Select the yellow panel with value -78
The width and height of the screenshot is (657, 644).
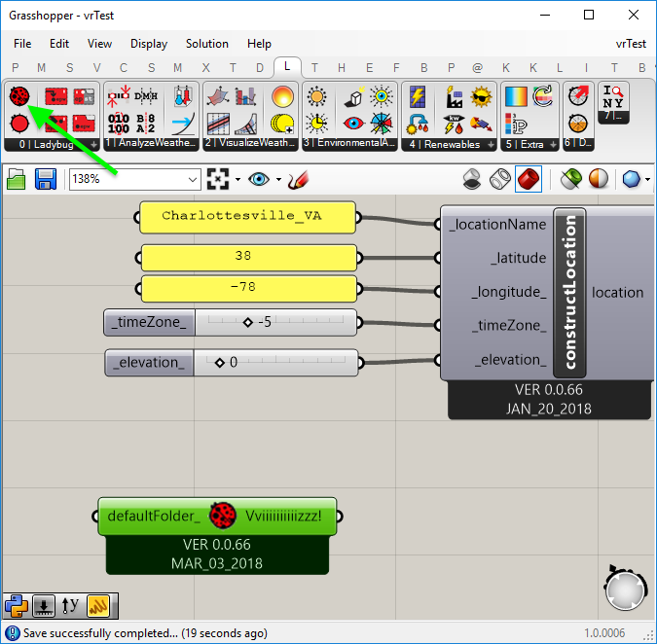(x=249, y=289)
